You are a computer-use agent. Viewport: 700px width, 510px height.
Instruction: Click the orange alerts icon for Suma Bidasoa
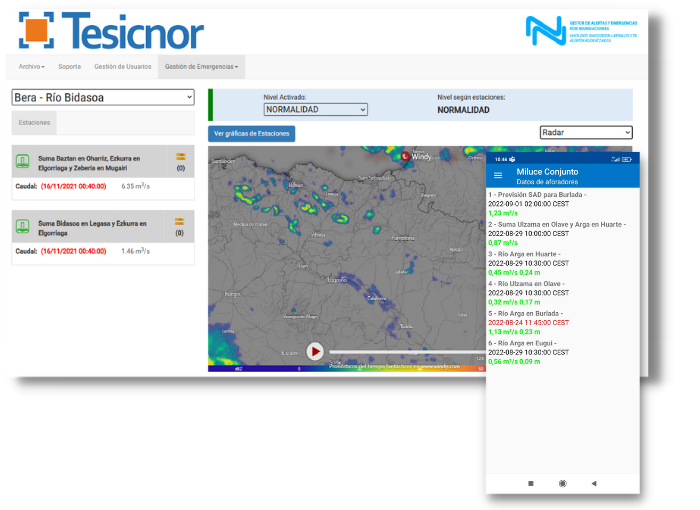pyautogui.click(x=179, y=222)
